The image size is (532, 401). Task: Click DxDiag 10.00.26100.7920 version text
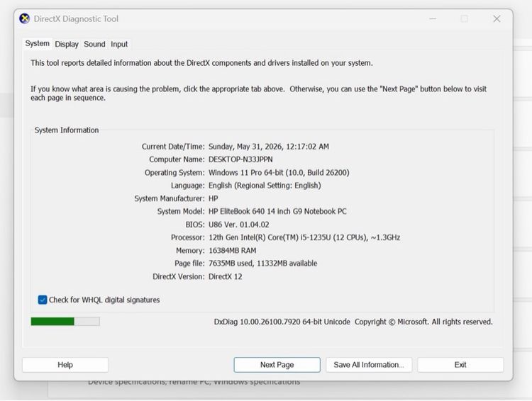tap(282, 322)
